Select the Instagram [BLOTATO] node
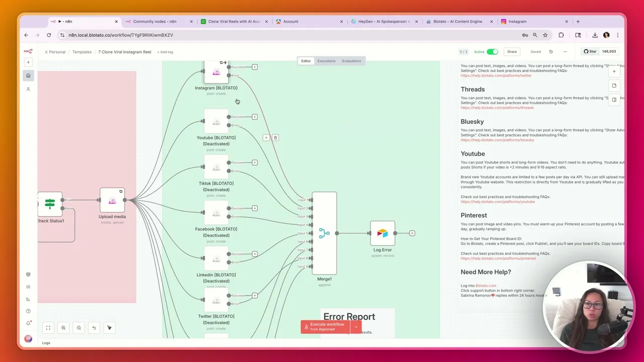This screenshot has height=362, width=644. click(x=216, y=72)
